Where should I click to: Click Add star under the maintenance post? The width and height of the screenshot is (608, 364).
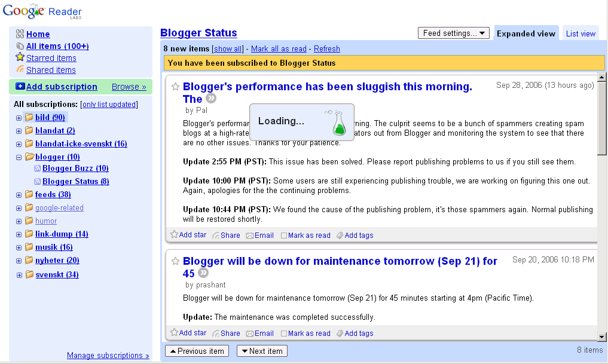[188, 333]
